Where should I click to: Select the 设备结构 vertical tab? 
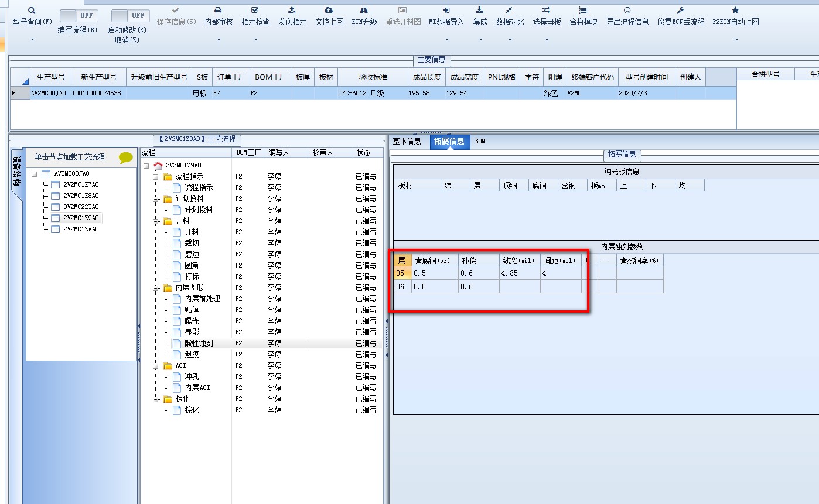(x=17, y=171)
